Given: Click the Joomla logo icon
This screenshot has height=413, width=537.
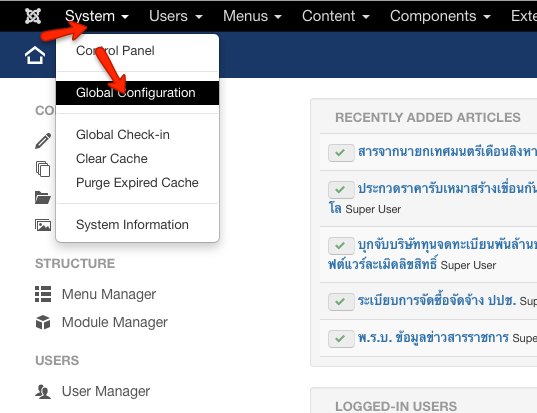Looking at the screenshot, I should click(33, 16).
